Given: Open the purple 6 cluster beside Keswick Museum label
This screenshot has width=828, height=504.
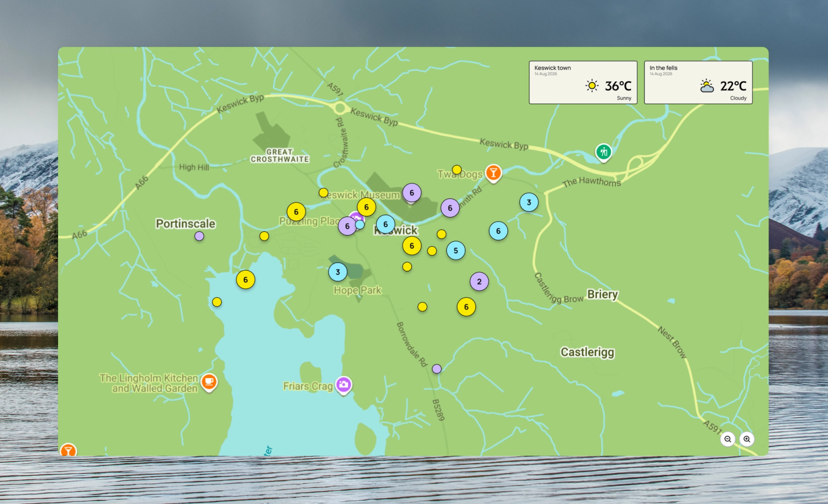Looking at the screenshot, I should coord(412,192).
